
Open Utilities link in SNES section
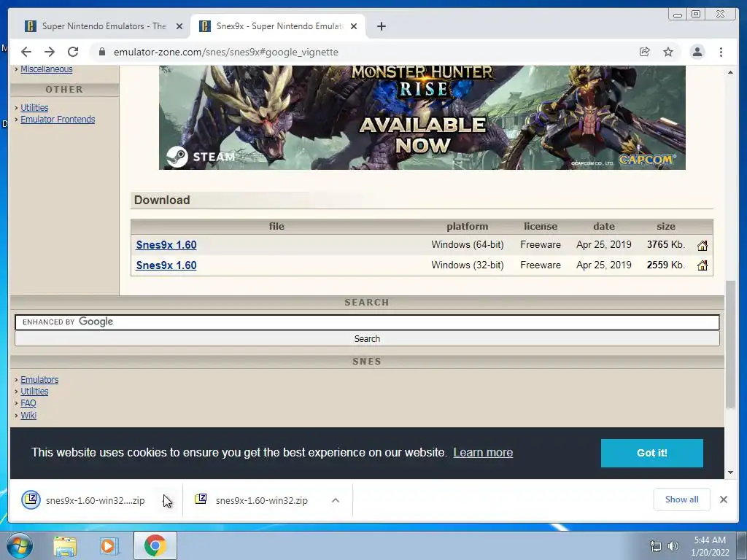coord(34,392)
